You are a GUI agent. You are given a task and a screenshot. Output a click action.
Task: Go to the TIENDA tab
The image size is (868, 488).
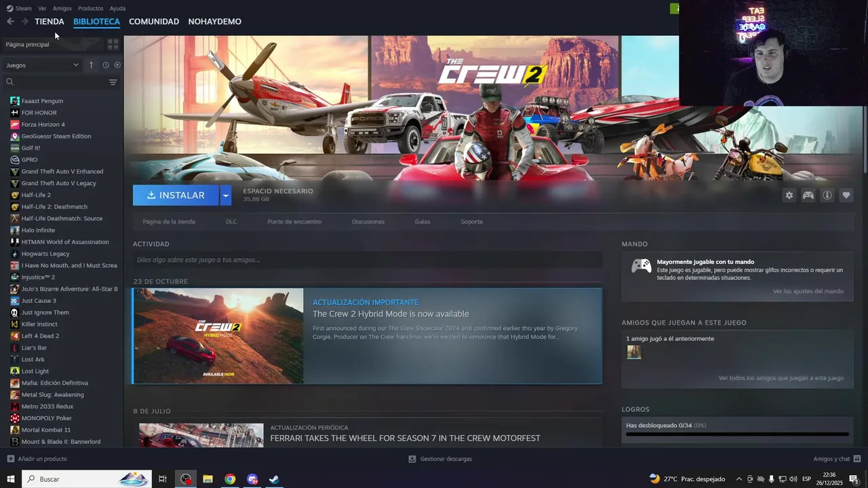pyautogui.click(x=50, y=22)
